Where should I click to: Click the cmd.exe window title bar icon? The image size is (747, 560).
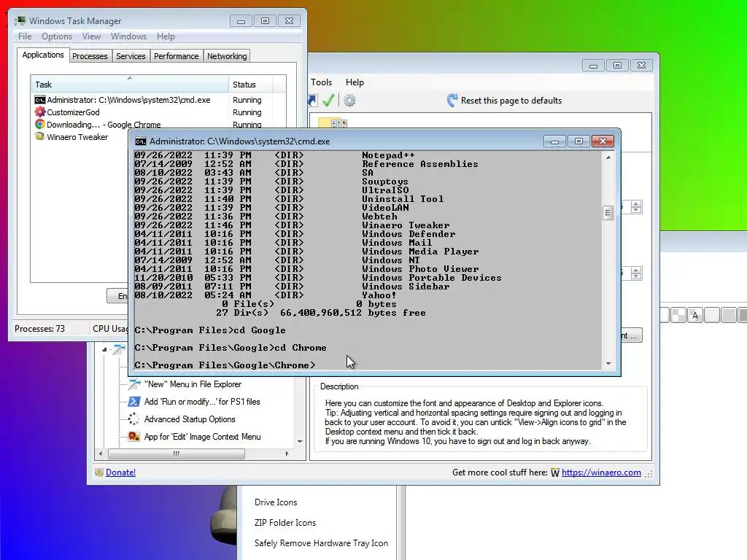[141, 141]
